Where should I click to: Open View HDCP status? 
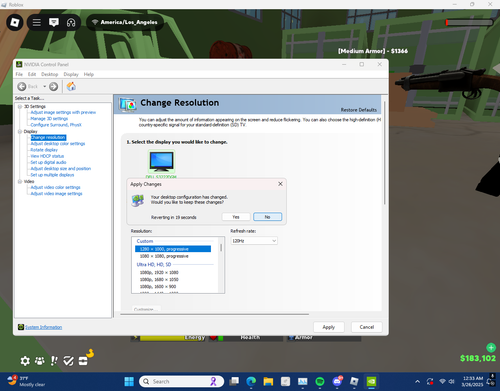47,156
